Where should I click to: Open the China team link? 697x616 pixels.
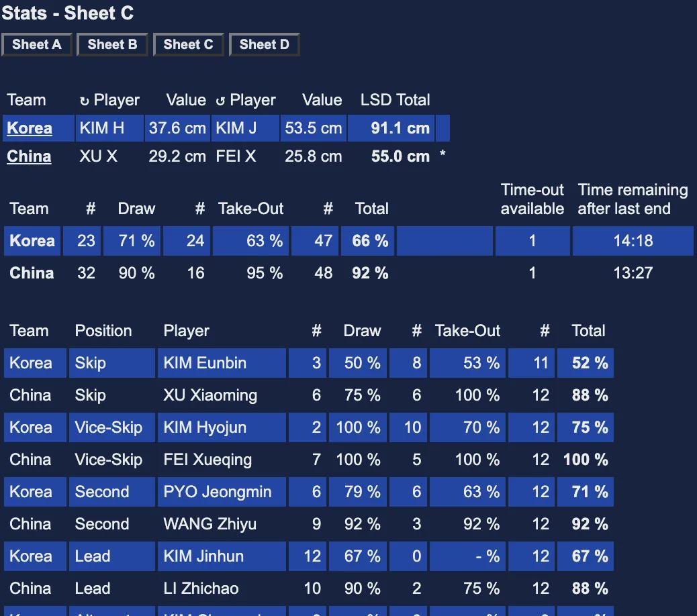(x=29, y=156)
